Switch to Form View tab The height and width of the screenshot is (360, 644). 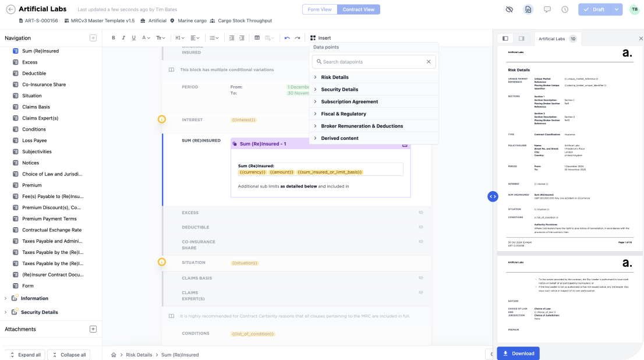pos(320,9)
